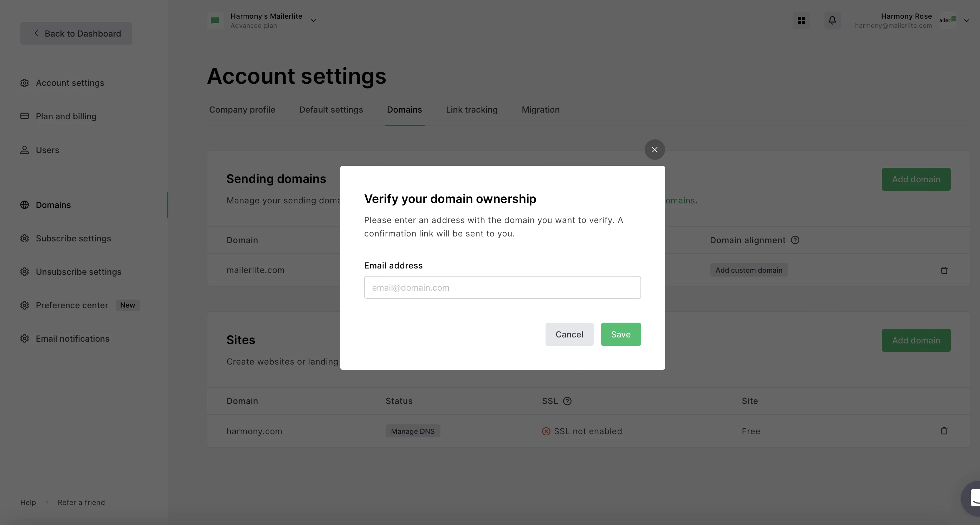Screen dimensions: 980x525
Task: Cancel the domain verification dialog
Action: coord(569,334)
